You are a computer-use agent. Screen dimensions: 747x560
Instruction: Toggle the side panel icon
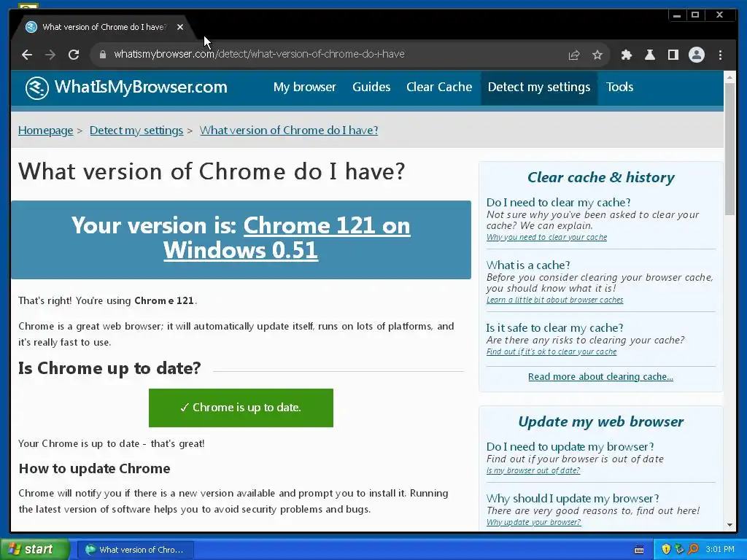tap(673, 55)
